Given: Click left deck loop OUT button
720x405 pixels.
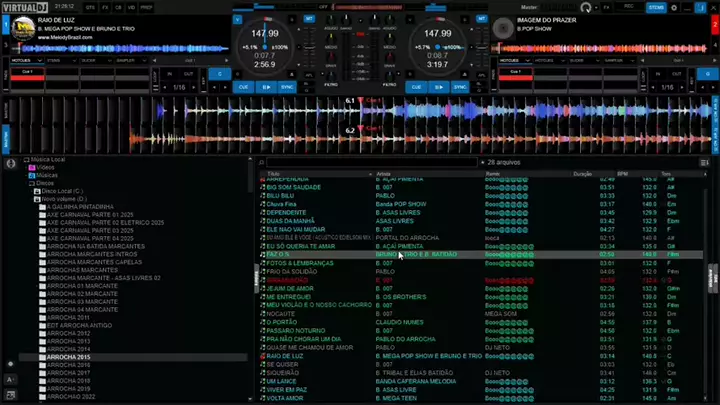Looking at the screenshot, I should point(188,74).
